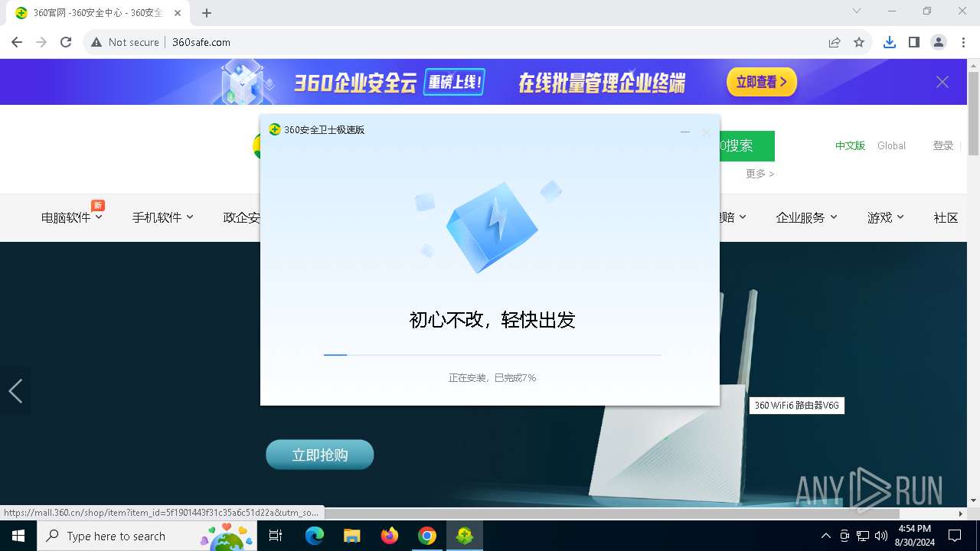Show previous carousel slide arrow
The image size is (980, 551).
[x=15, y=391]
